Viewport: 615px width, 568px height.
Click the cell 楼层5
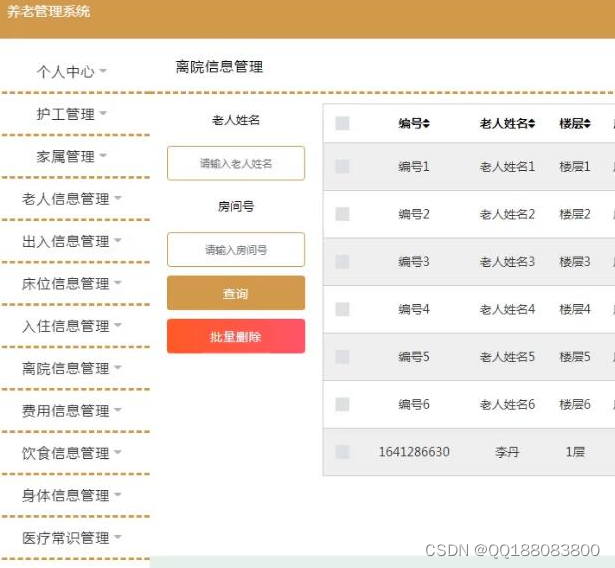pyautogui.click(x=575, y=357)
